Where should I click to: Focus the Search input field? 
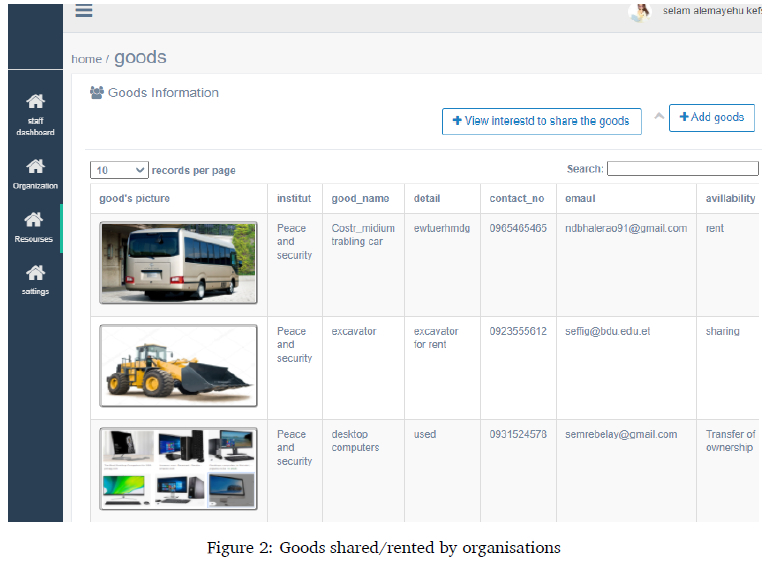[682, 169]
